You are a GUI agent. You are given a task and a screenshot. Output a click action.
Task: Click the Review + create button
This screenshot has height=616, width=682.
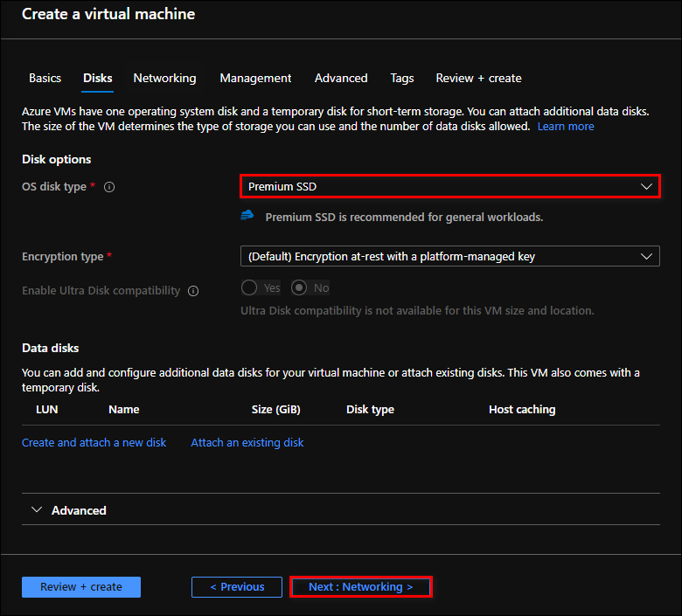click(x=81, y=587)
